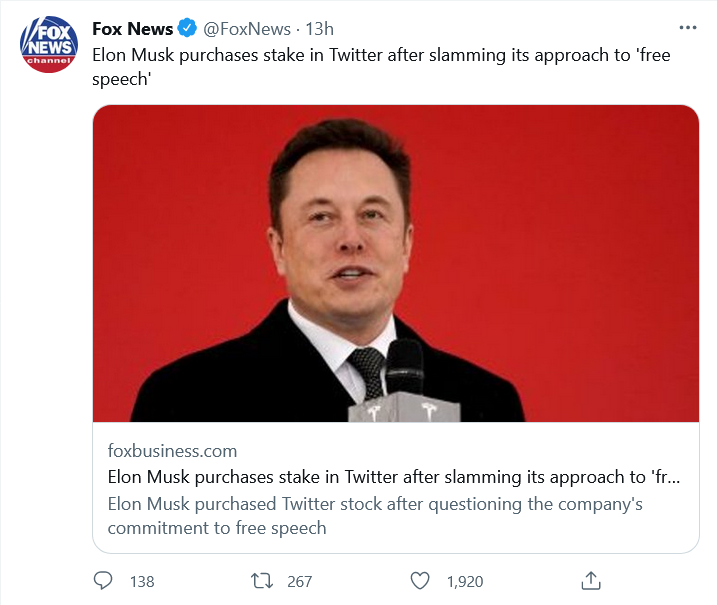This screenshot has height=605, width=717.
Task: Click the 267 retweets count
Action: click(299, 581)
